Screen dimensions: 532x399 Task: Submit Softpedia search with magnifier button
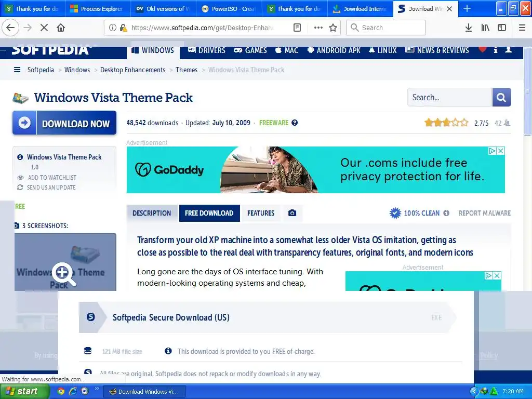click(501, 97)
